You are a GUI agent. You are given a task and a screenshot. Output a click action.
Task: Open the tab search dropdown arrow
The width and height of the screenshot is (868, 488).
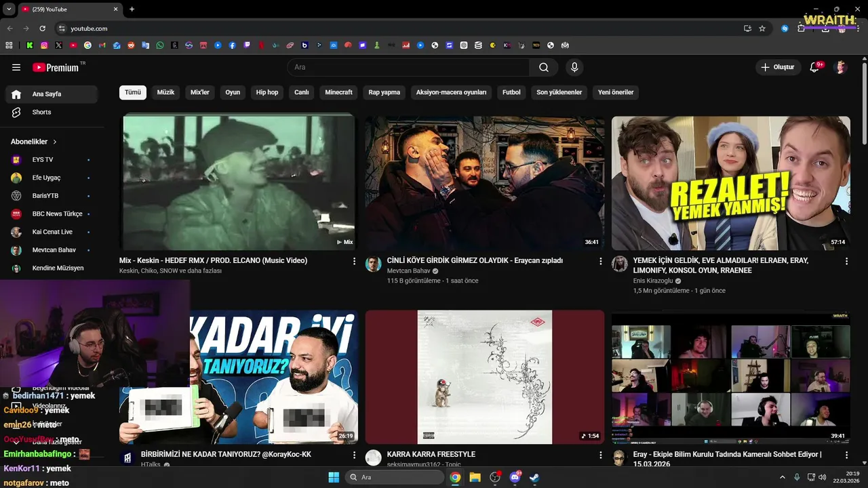[x=9, y=9]
